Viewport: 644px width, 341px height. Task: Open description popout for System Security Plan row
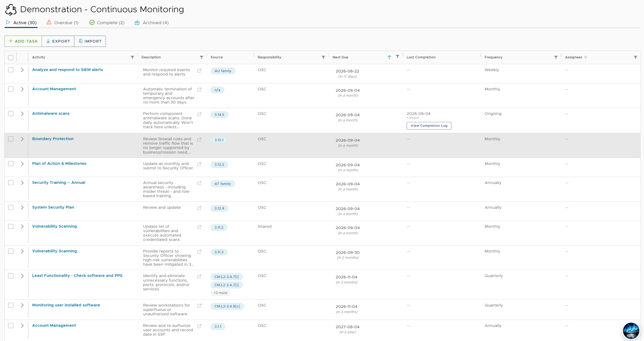[199, 208]
